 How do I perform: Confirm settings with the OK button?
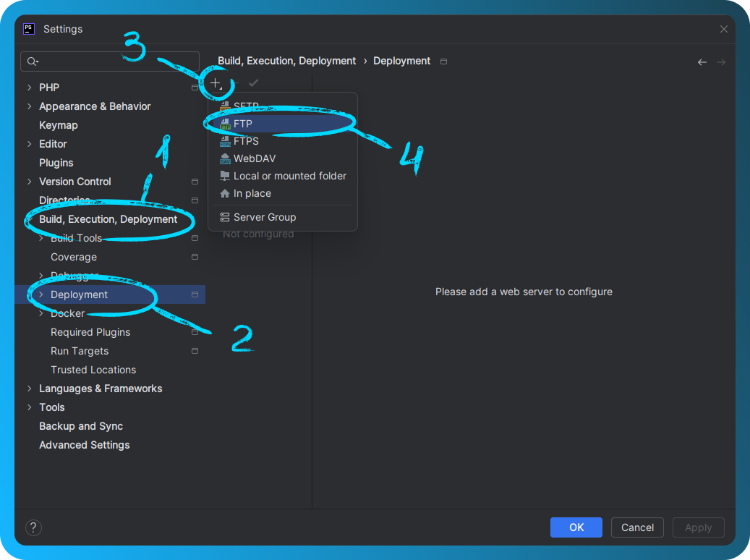576,527
